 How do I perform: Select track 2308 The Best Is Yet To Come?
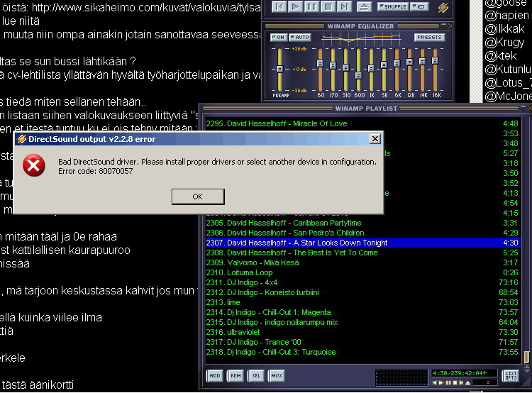click(362, 253)
